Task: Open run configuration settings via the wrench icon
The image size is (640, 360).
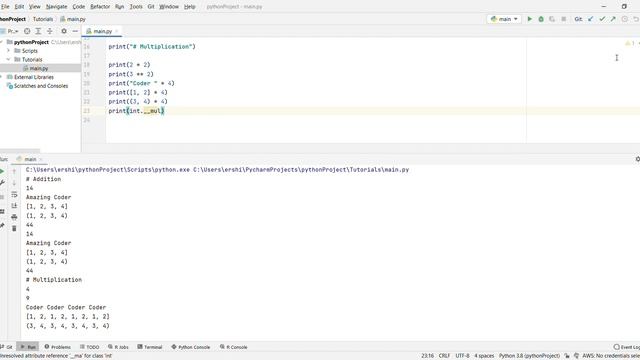Action: [2, 183]
